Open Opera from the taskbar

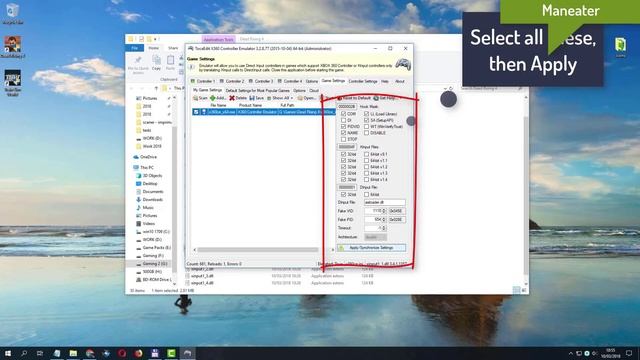coord(122,353)
